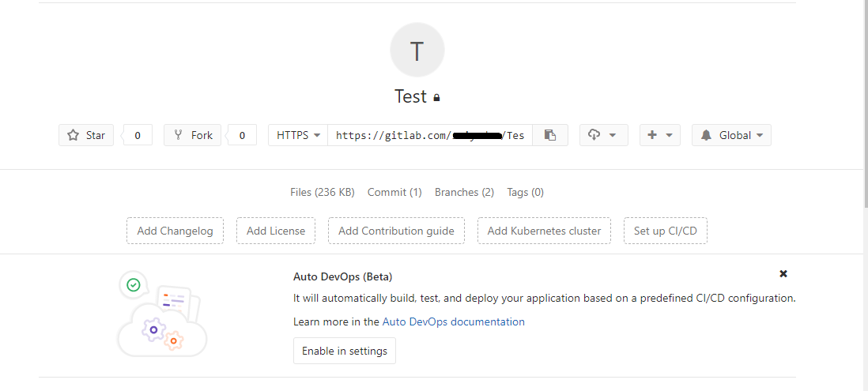Click Add Kubernetes cluster button
868x391 pixels.
click(544, 231)
